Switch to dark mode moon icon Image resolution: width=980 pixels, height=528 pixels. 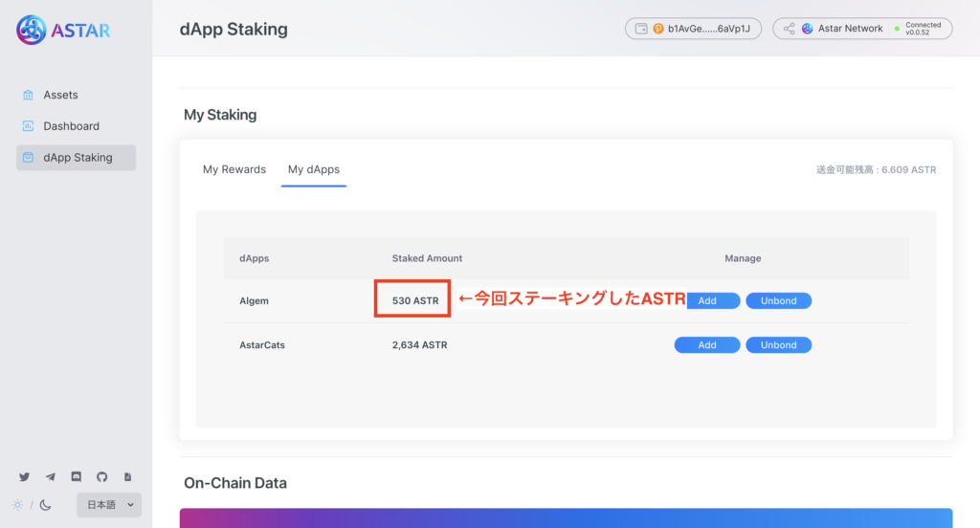45,505
